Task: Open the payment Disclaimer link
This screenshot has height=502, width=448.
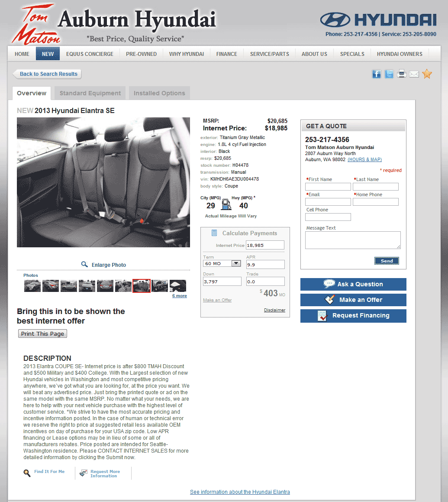Action: click(274, 310)
